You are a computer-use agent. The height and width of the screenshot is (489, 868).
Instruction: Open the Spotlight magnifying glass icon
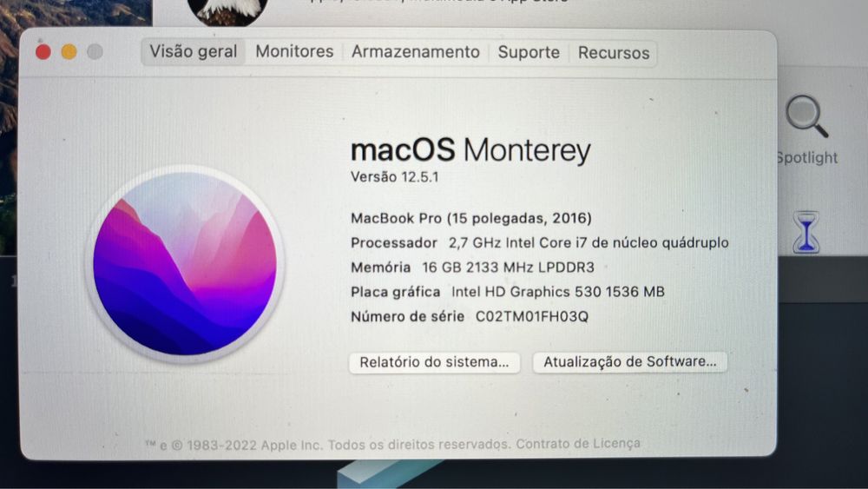point(807,116)
